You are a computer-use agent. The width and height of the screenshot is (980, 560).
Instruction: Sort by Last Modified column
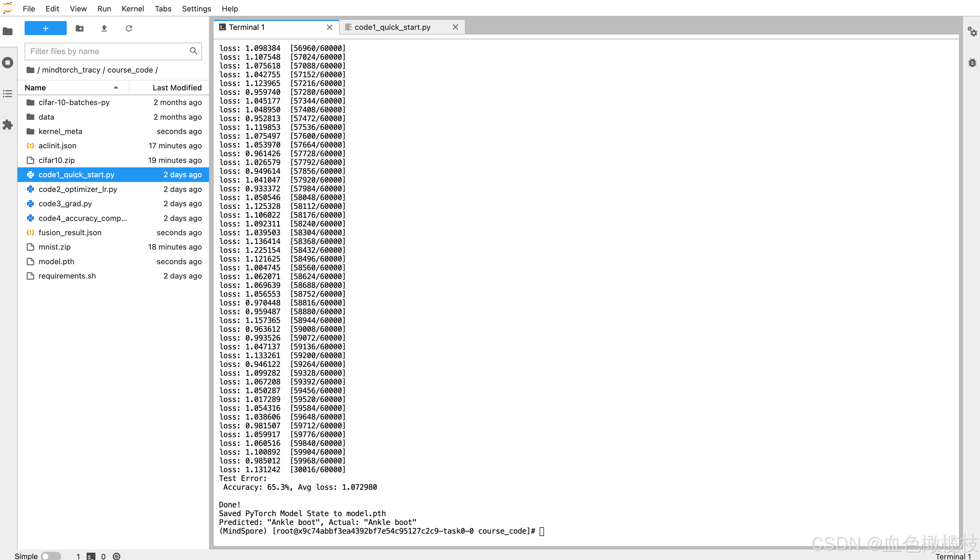[177, 88]
